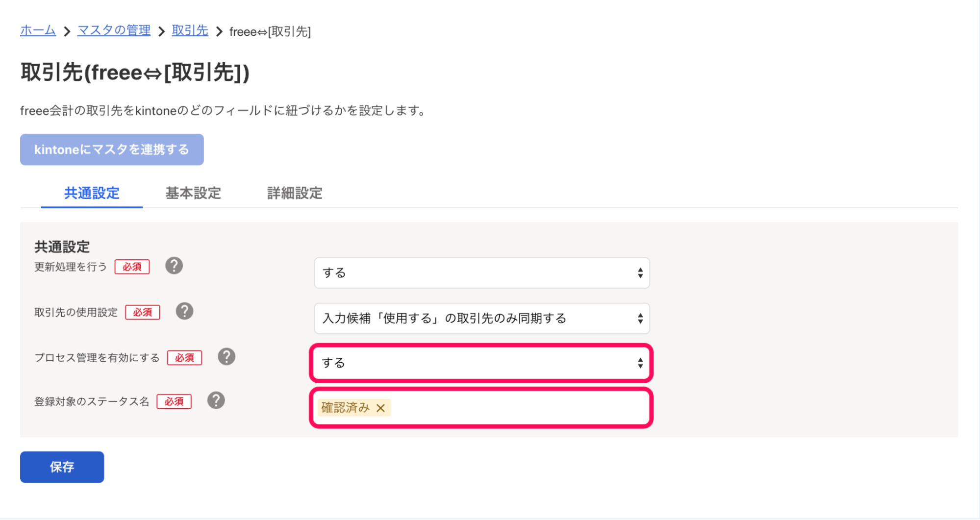Screen dimensions: 980x520
Task: Open the 取引先の使用設定 dropdown
Action: [x=480, y=318]
